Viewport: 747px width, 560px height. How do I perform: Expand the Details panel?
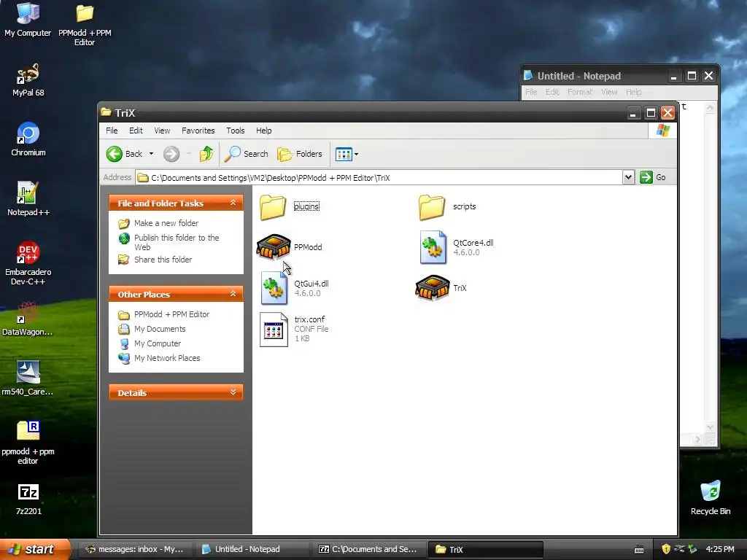(x=233, y=392)
